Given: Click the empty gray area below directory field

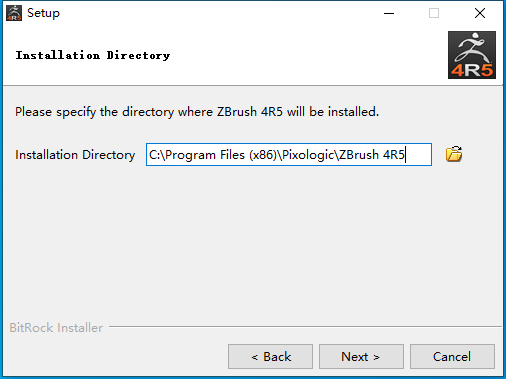Looking at the screenshot, I should coord(253,243).
